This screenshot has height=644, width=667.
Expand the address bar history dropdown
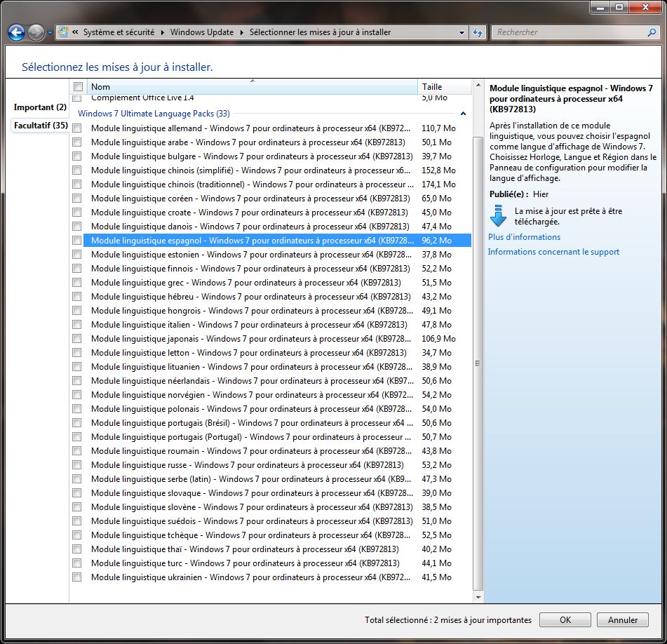click(461, 32)
